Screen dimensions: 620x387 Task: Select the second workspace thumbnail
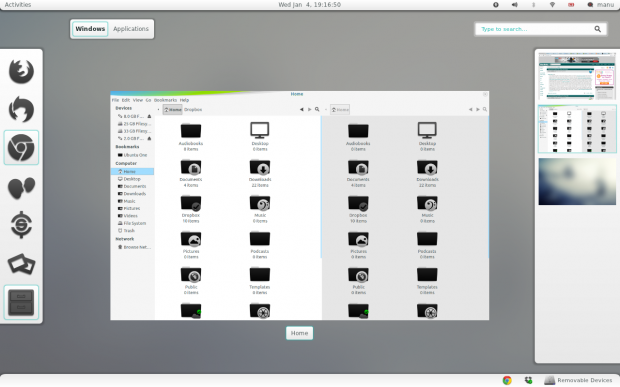coord(577,129)
